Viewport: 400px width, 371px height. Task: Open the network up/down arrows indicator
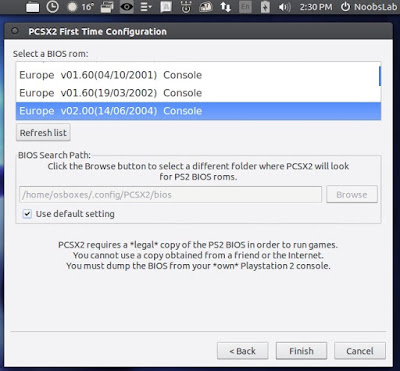[225, 7]
